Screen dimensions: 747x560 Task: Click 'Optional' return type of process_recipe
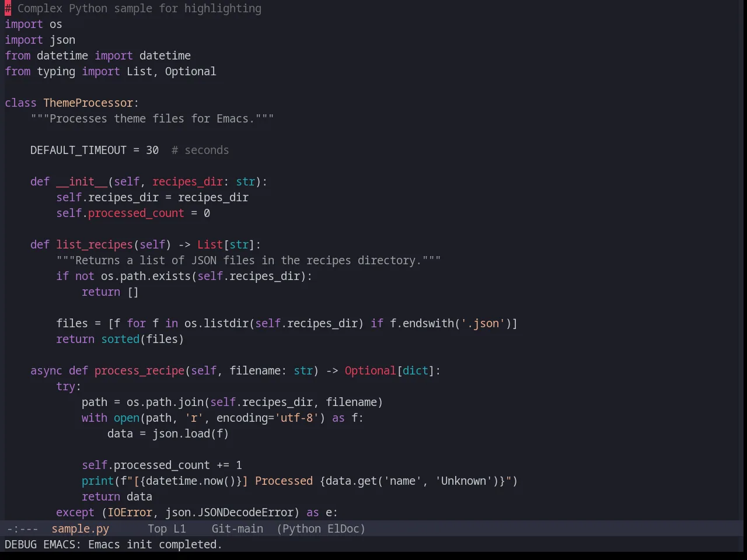pyautogui.click(x=370, y=370)
